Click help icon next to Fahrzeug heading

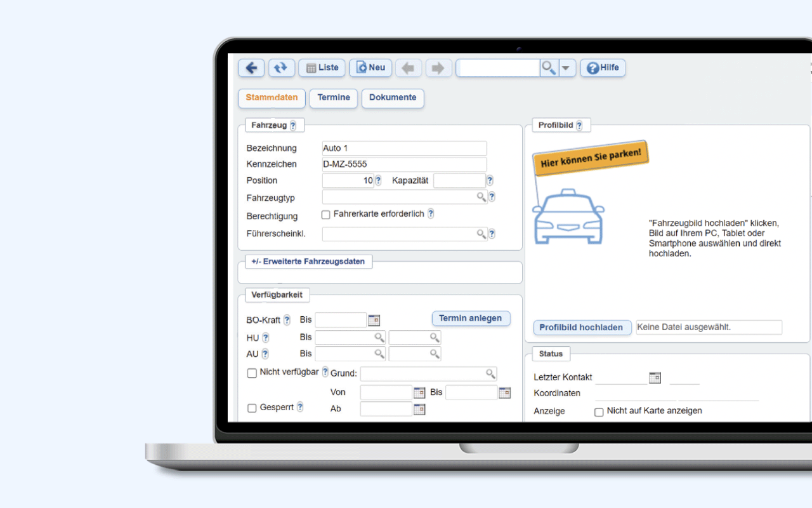pyautogui.click(x=293, y=126)
